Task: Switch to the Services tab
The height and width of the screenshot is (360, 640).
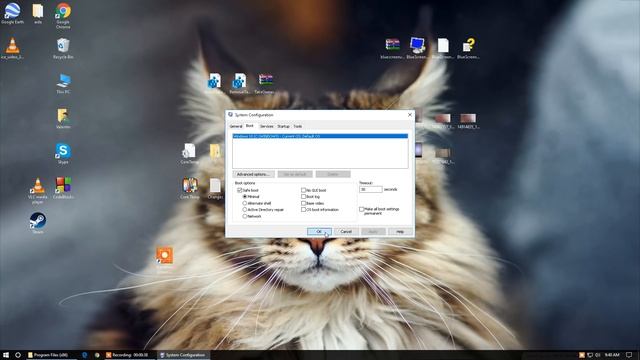Action: [267, 127]
